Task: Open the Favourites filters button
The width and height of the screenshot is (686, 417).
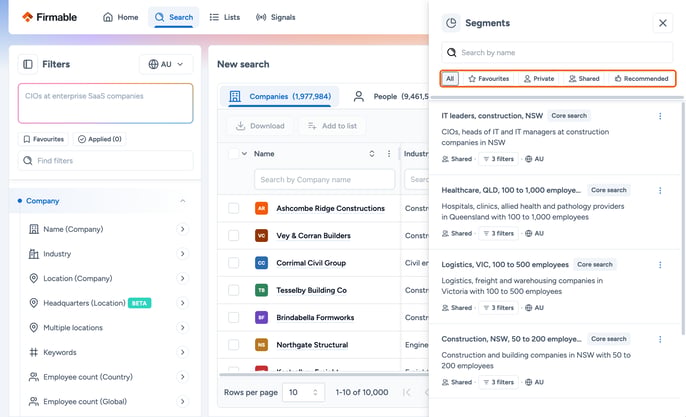Action: pyautogui.click(x=43, y=139)
